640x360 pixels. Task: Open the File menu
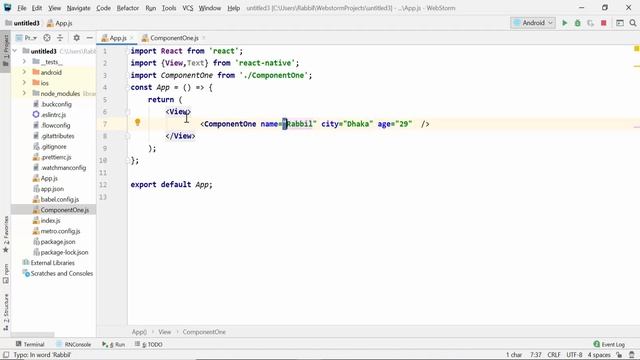coord(22,8)
